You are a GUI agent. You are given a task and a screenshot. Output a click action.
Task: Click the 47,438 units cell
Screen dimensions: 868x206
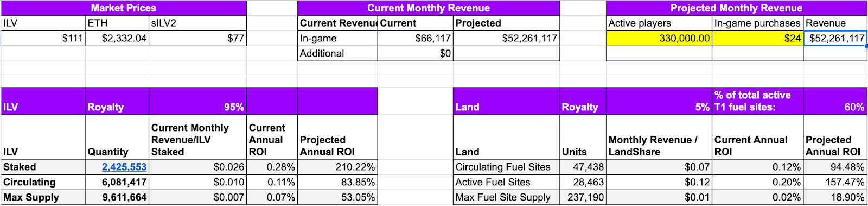coord(583,167)
